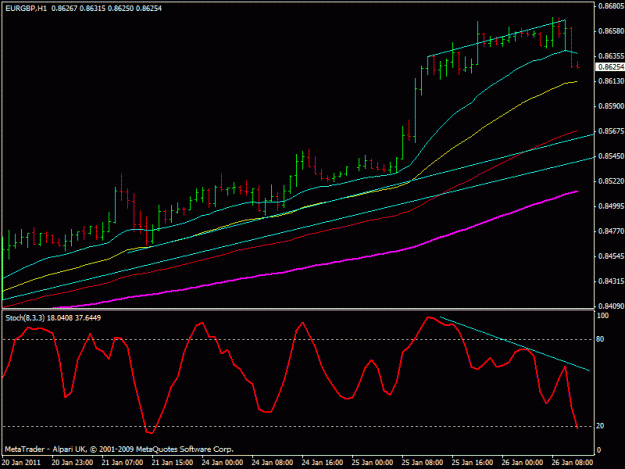The width and height of the screenshot is (625, 469).
Task: Click the 0.85220 price axis label
Action: [x=611, y=181]
